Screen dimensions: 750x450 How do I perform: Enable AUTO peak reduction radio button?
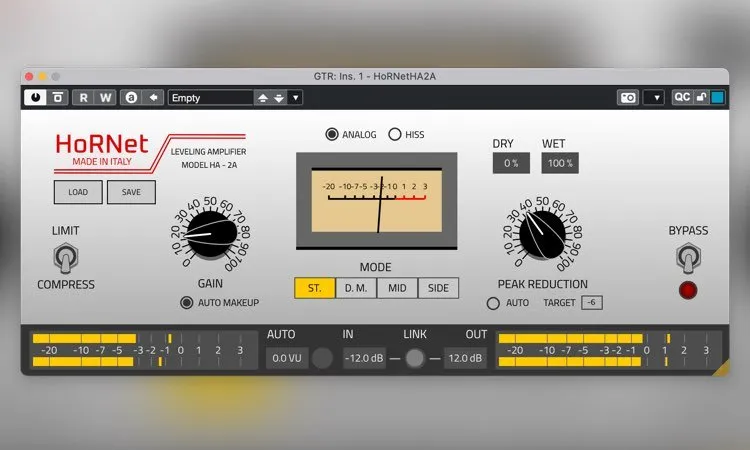point(493,303)
